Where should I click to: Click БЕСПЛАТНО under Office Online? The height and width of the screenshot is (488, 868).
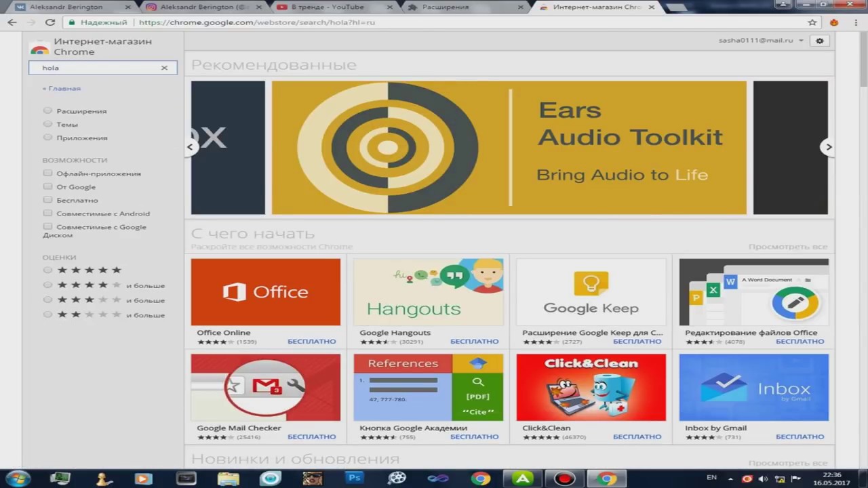click(x=312, y=342)
